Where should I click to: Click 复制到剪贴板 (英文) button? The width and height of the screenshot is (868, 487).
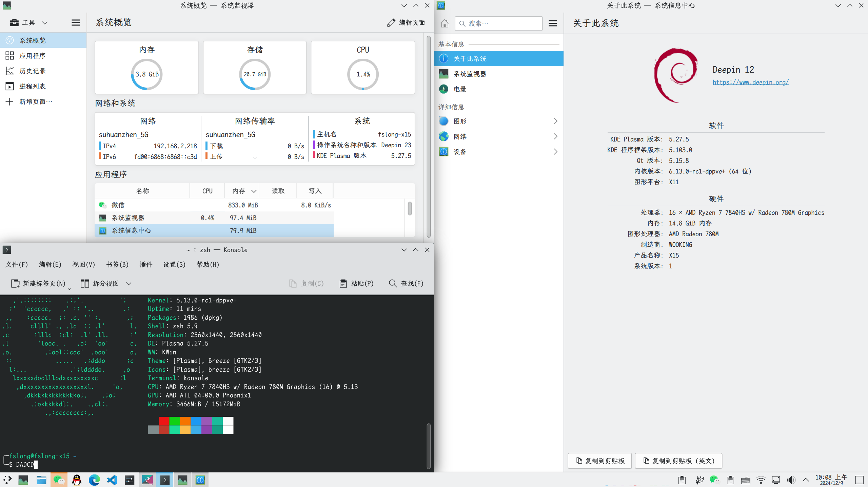pyautogui.click(x=678, y=461)
